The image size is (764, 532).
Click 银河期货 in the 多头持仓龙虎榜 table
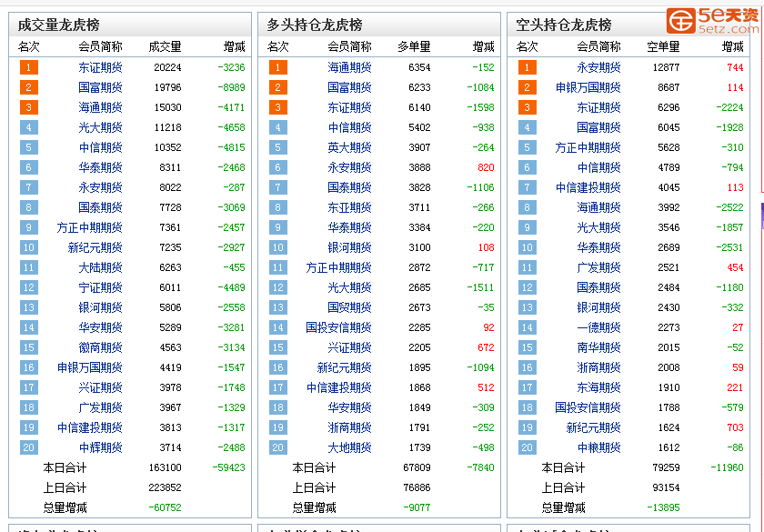click(349, 247)
